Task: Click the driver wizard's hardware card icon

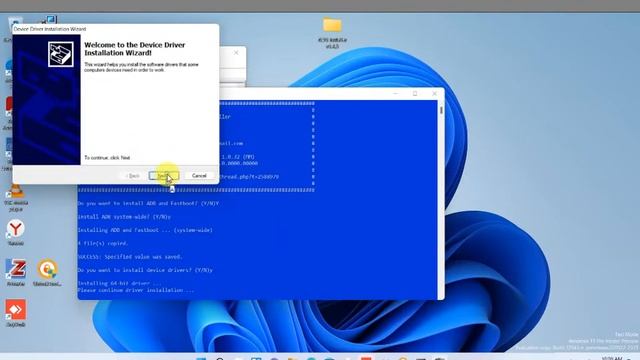Action: click(61, 54)
